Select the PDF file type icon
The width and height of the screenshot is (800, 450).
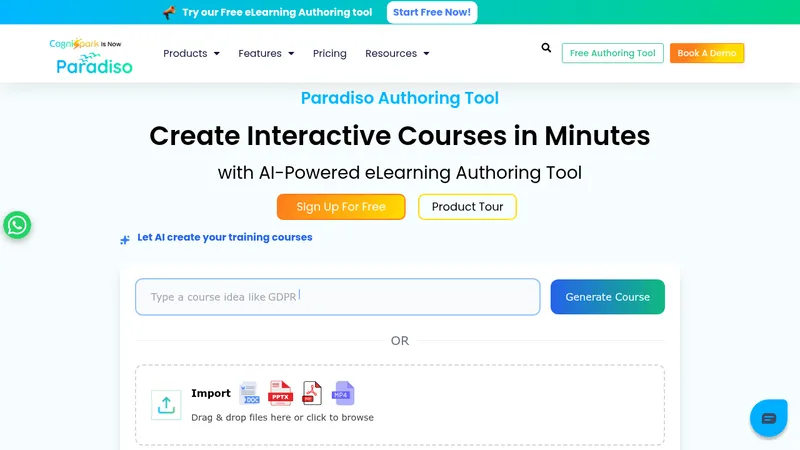click(x=312, y=393)
